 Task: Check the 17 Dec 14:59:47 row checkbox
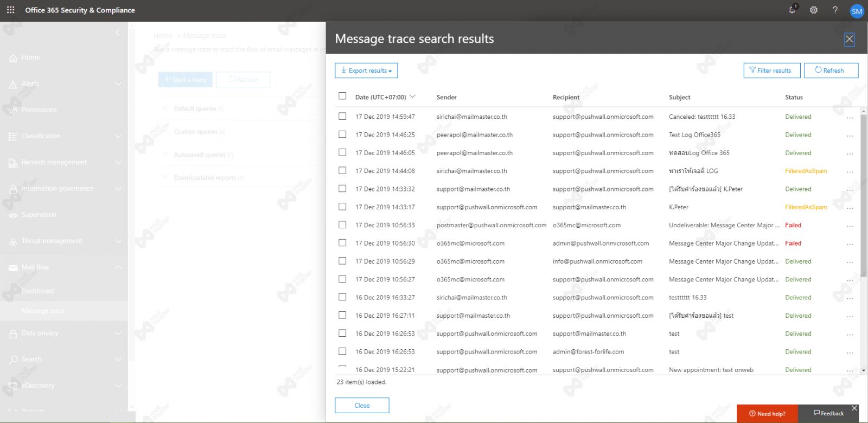click(342, 116)
